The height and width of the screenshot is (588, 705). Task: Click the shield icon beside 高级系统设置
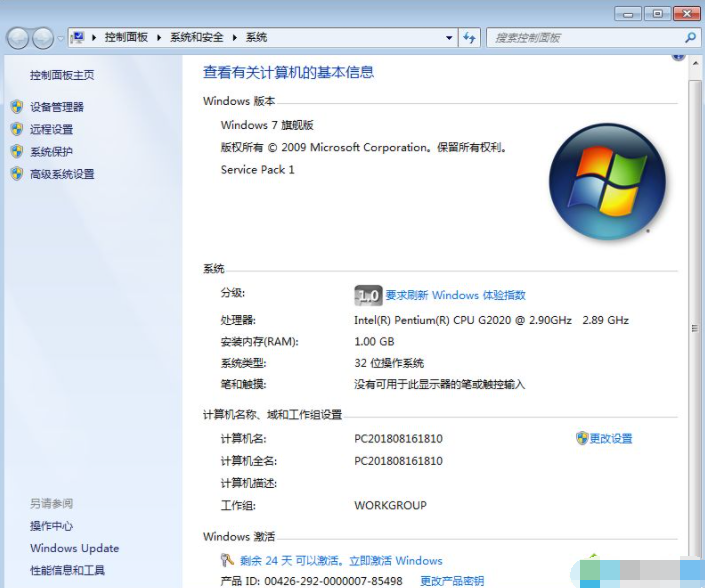[16, 174]
